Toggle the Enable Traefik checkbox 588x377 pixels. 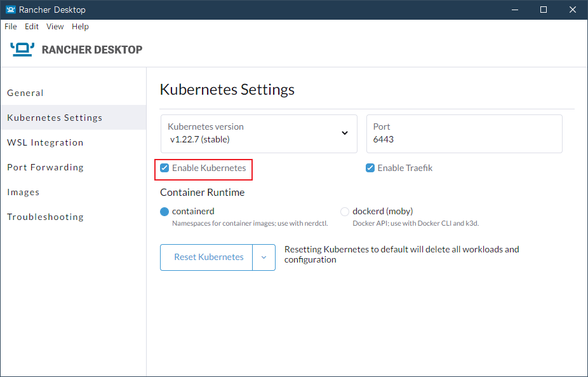point(370,168)
